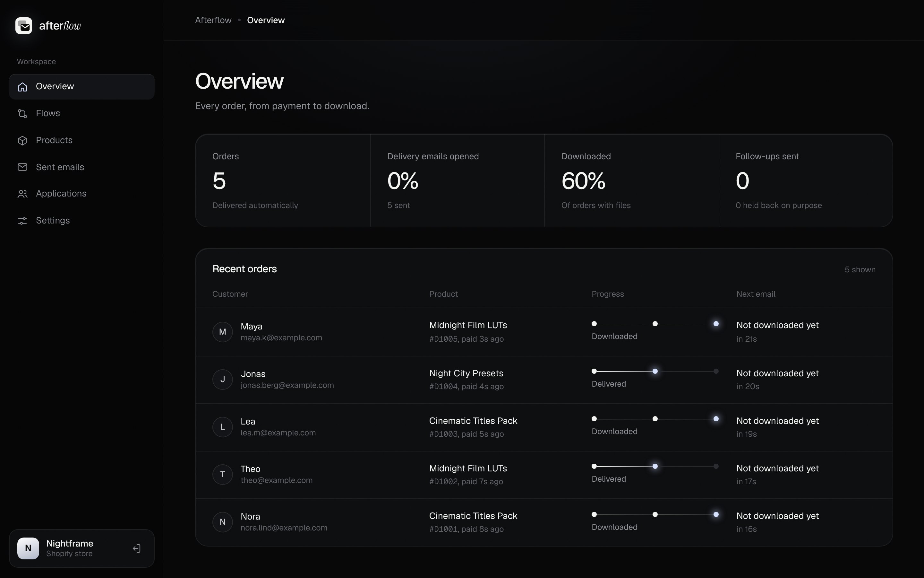Click the Products box icon
The width and height of the screenshot is (924, 578).
pyautogui.click(x=22, y=140)
